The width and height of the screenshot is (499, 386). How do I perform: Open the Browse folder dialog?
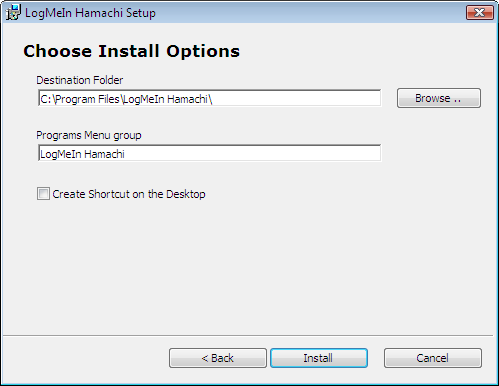pyautogui.click(x=439, y=98)
